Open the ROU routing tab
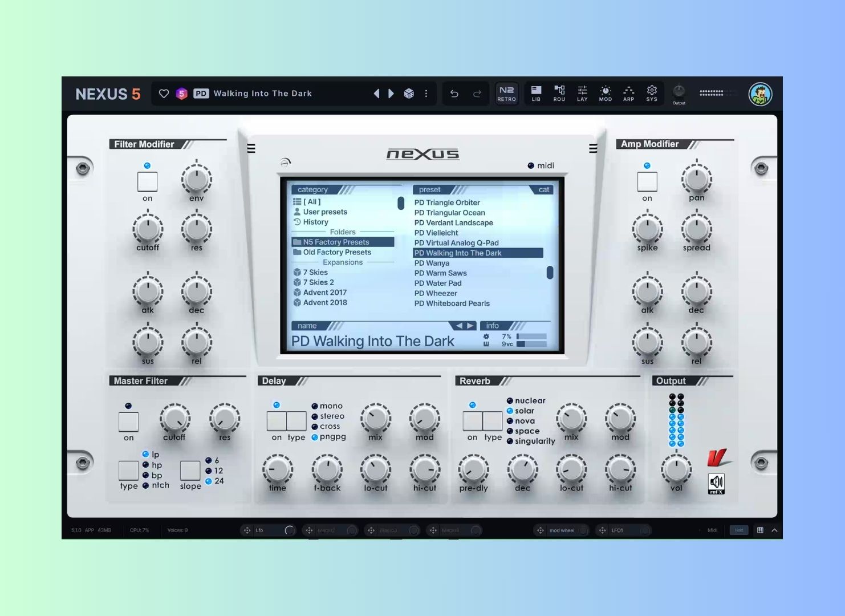The height and width of the screenshot is (616, 845). (559, 94)
